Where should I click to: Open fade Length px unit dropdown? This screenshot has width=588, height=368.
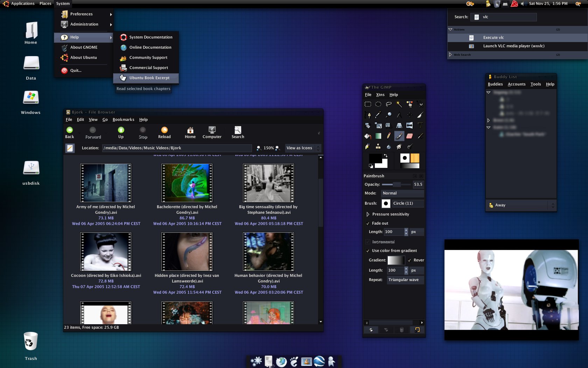tap(416, 232)
